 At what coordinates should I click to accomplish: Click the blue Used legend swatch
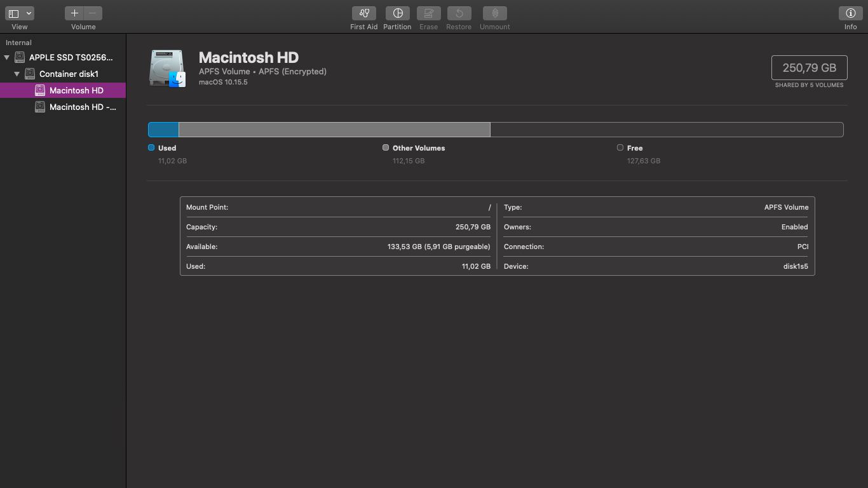[x=151, y=147]
